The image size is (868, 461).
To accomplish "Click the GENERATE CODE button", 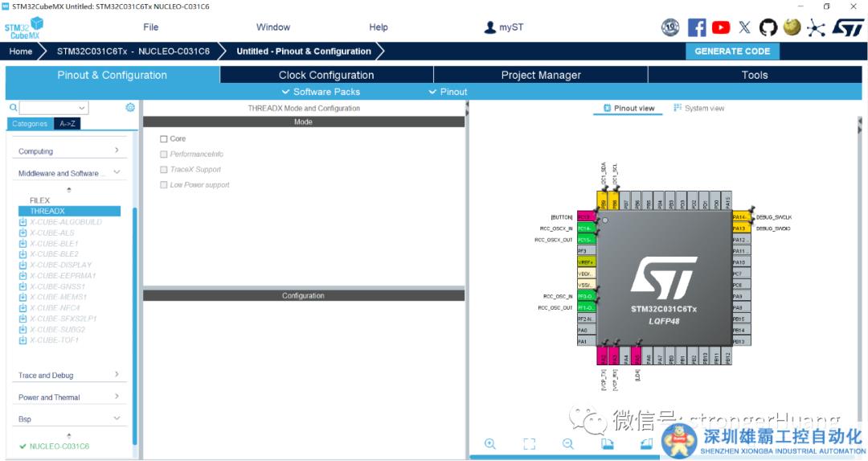I will click(x=732, y=51).
